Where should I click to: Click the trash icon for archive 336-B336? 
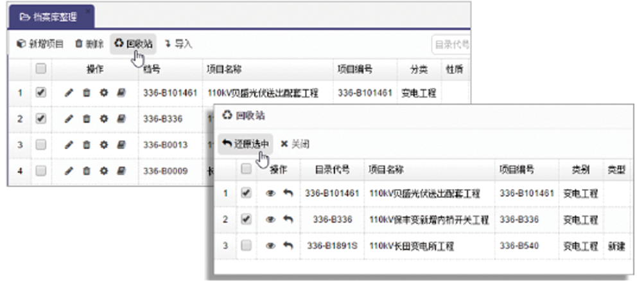coord(86,119)
